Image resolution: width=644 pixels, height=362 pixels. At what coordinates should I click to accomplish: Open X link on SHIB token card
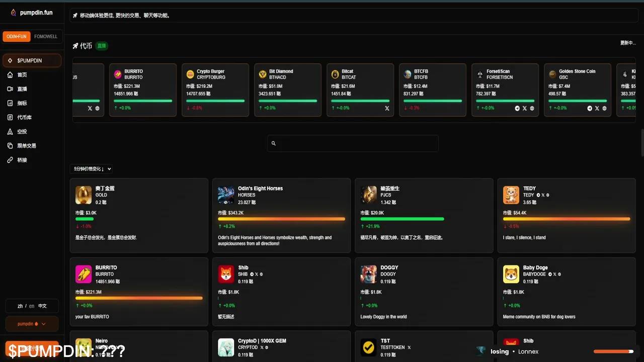click(257, 275)
